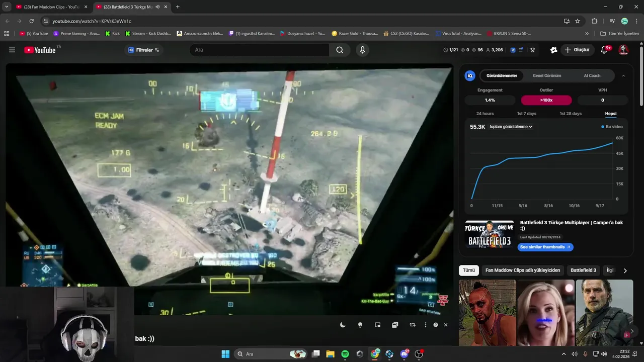The width and height of the screenshot is (644, 362).
Task: Open the Filtreler filter dropdown
Action: coord(144,50)
